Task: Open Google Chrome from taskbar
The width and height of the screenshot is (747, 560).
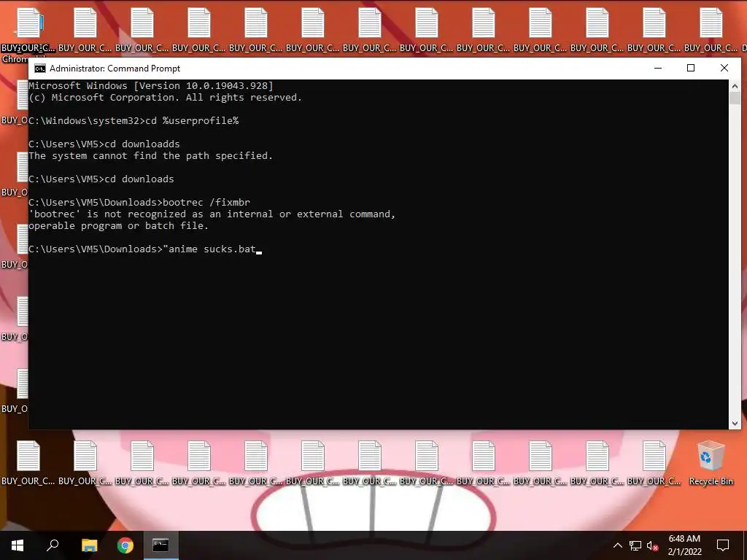Action: 125,545
